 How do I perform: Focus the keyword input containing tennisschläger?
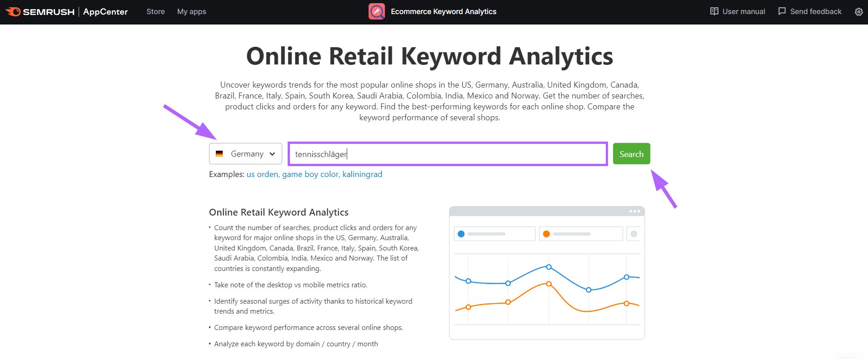click(x=448, y=154)
